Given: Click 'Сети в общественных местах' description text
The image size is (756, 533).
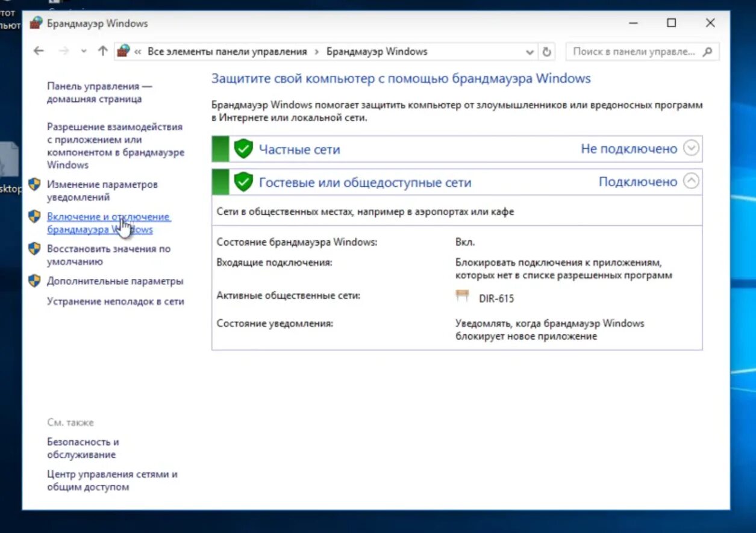Looking at the screenshot, I should pyautogui.click(x=365, y=212).
